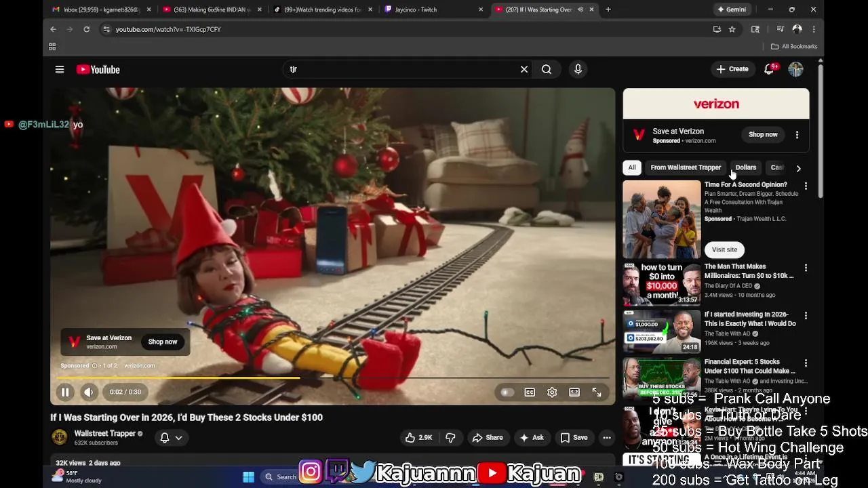Click the address bar URL
The width and height of the screenshot is (868, 488).
tap(168, 29)
